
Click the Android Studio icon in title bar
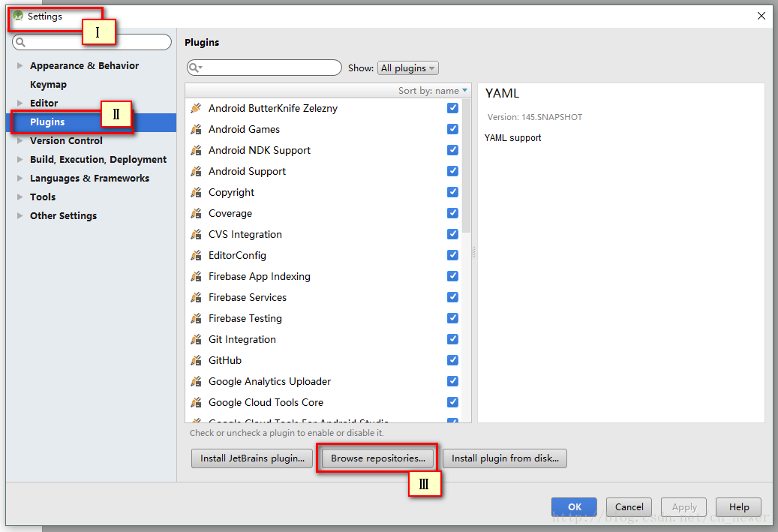click(18, 16)
